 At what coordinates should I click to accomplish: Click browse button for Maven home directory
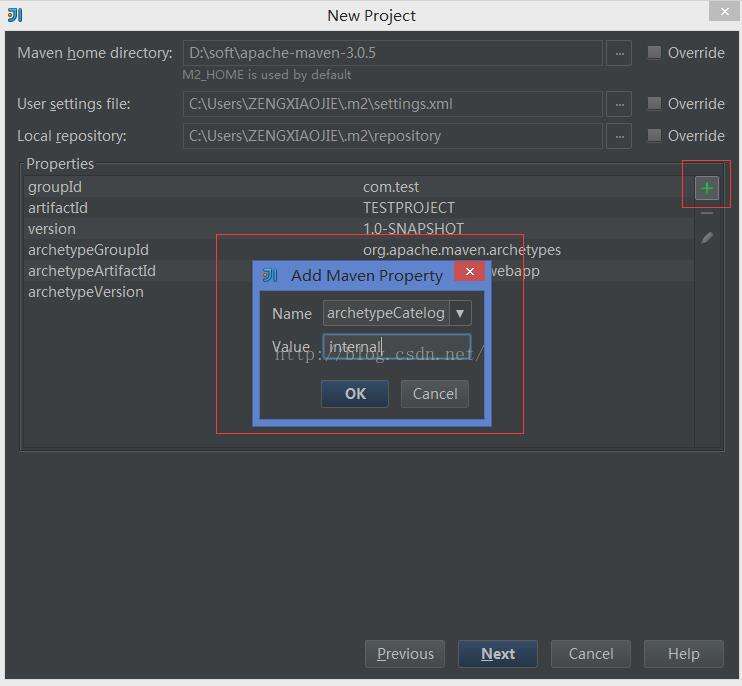click(x=619, y=53)
